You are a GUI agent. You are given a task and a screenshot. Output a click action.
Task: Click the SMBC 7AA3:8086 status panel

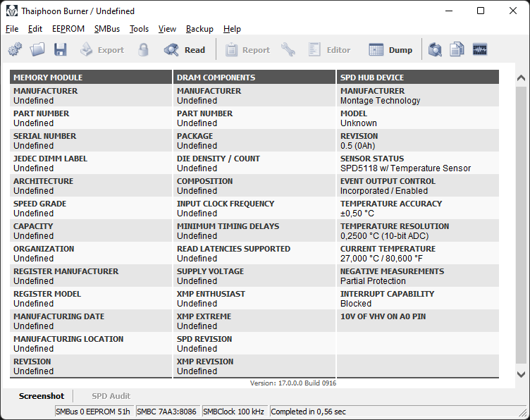(167, 412)
